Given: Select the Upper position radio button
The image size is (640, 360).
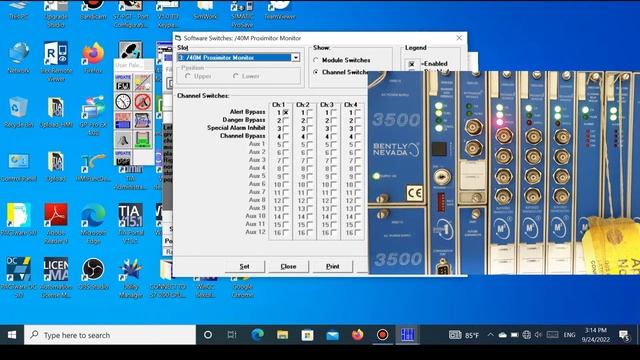Looking at the screenshot, I should (188, 76).
